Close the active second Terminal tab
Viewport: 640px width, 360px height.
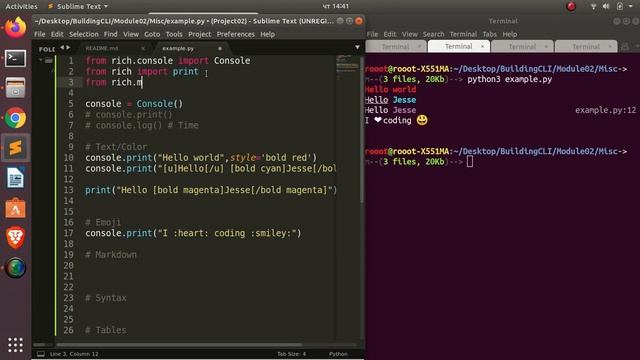[x=482, y=47]
